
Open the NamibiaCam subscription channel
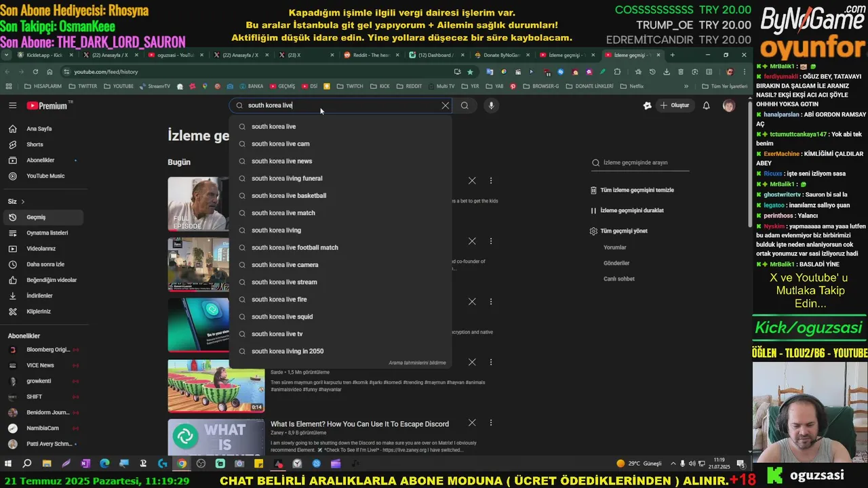[42, 428]
